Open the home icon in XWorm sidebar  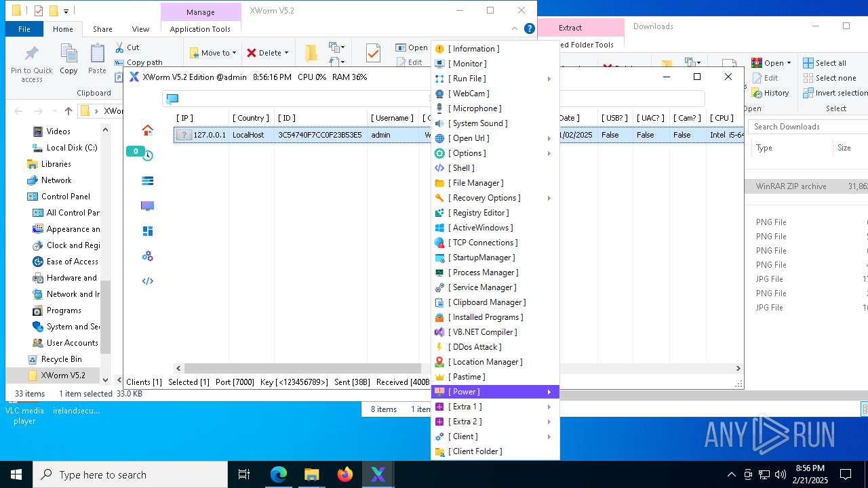147,130
